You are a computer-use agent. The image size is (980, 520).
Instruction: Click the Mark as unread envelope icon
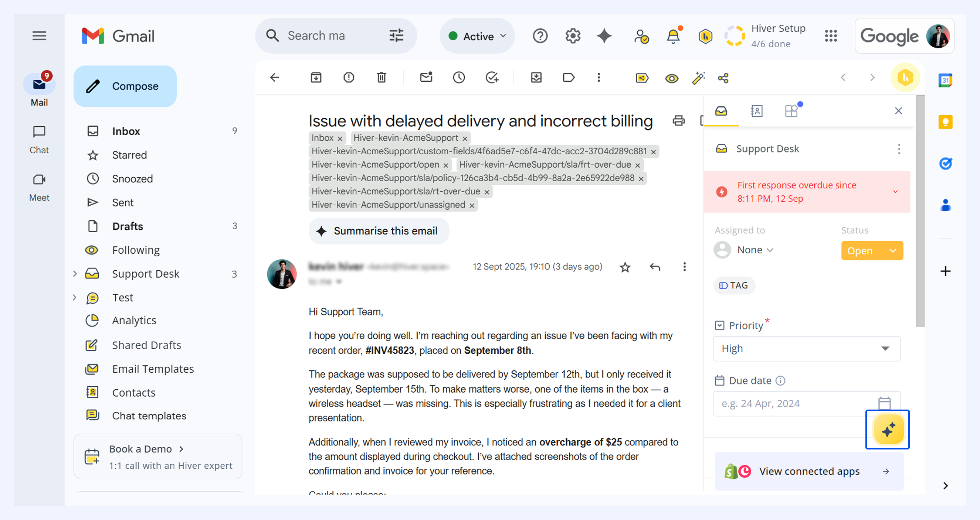coord(426,78)
